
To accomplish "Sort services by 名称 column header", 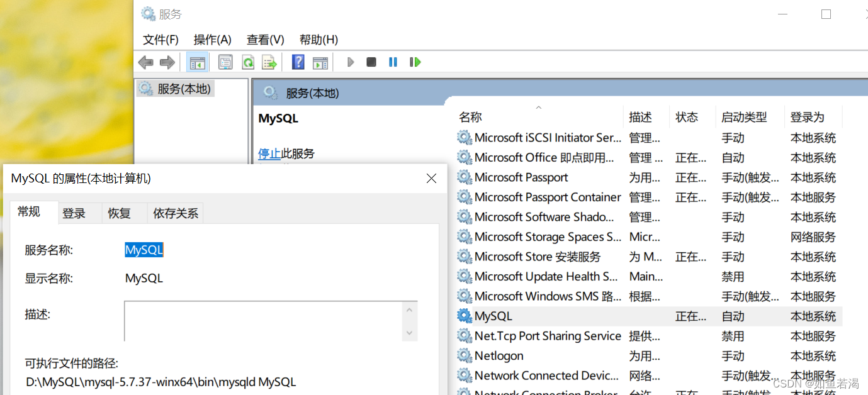I will pyautogui.click(x=538, y=117).
